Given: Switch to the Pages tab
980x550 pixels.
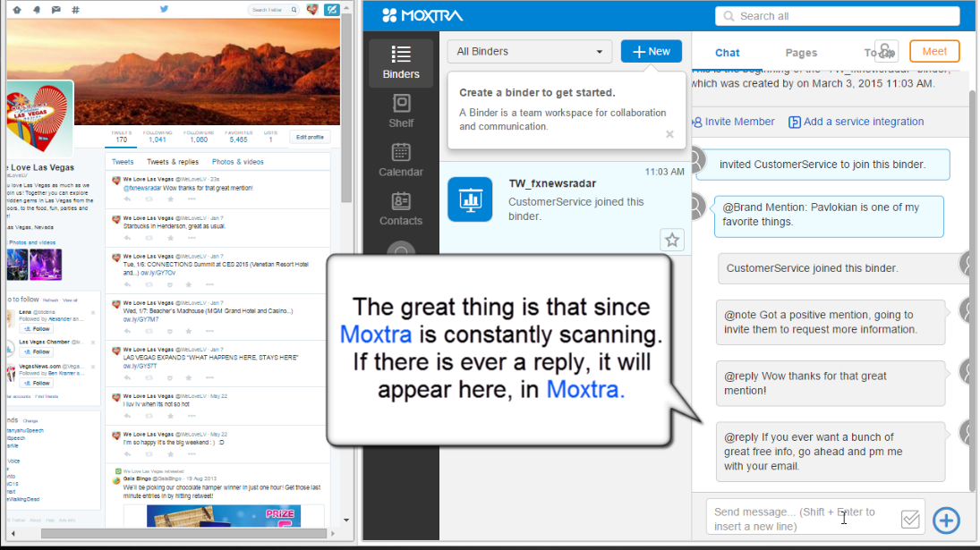Looking at the screenshot, I should (801, 53).
